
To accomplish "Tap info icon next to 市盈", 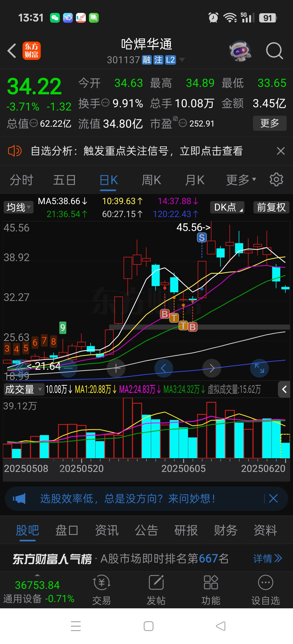I will 183,123.
